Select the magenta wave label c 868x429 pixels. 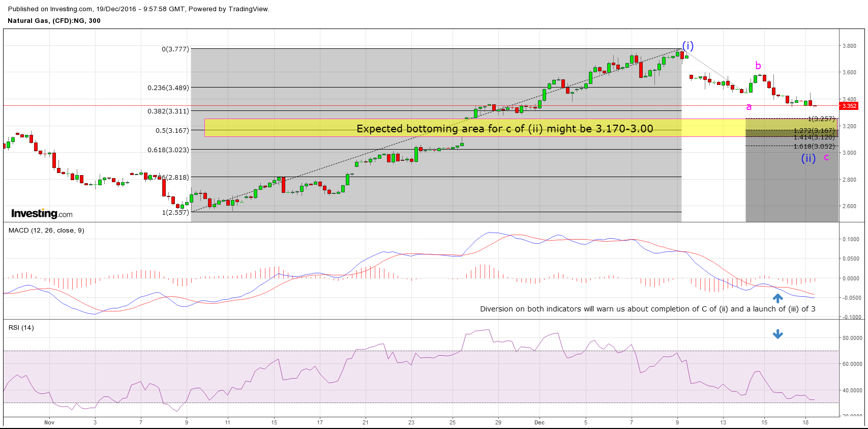click(x=826, y=157)
